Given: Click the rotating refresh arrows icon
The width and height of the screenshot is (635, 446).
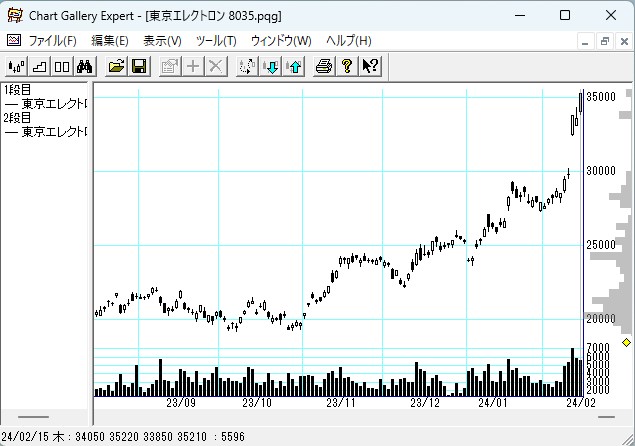Looking at the screenshot, I should point(248,67).
